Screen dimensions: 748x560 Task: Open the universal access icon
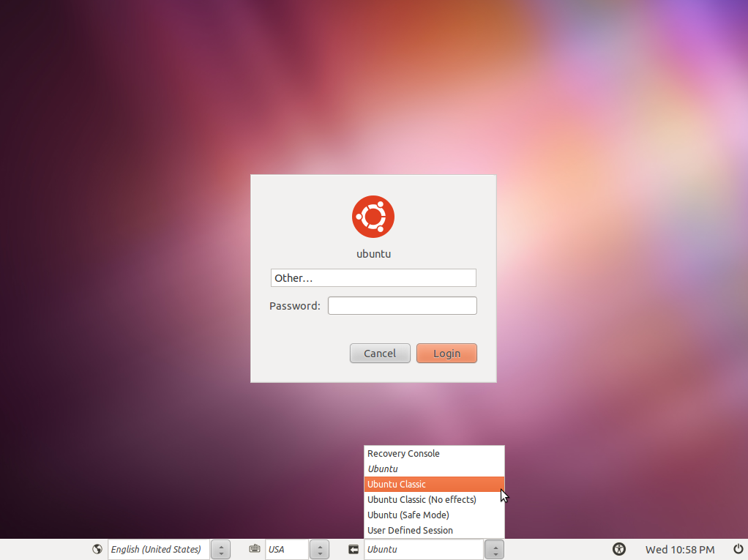click(618, 549)
